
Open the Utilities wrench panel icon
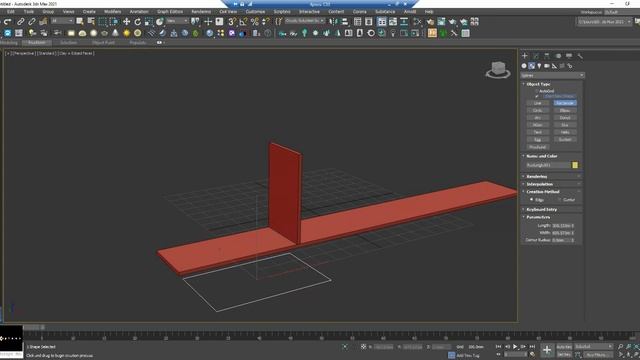coord(580,56)
